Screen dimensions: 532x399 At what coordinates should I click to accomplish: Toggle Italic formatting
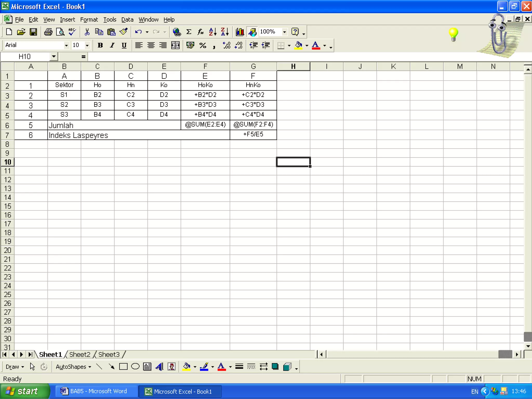(112, 45)
